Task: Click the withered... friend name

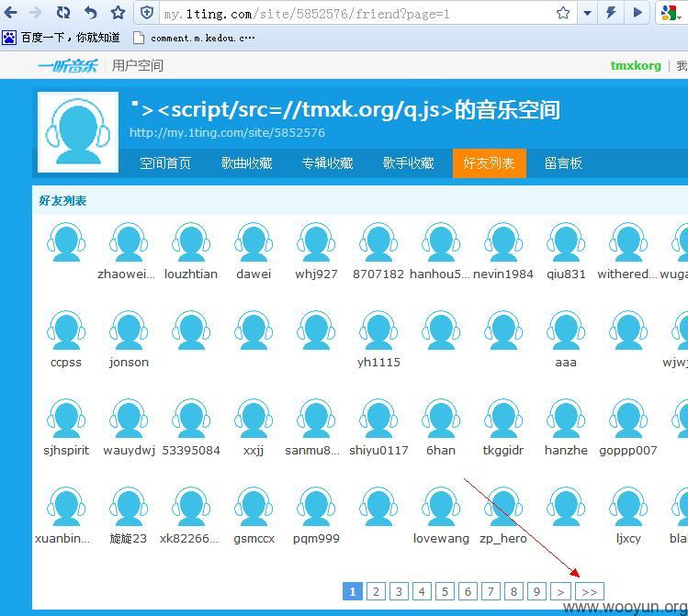Action: pyautogui.click(x=627, y=274)
